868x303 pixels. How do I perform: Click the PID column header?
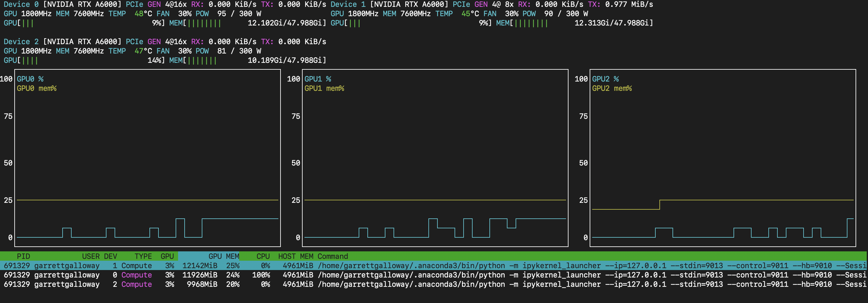tap(23, 256)
